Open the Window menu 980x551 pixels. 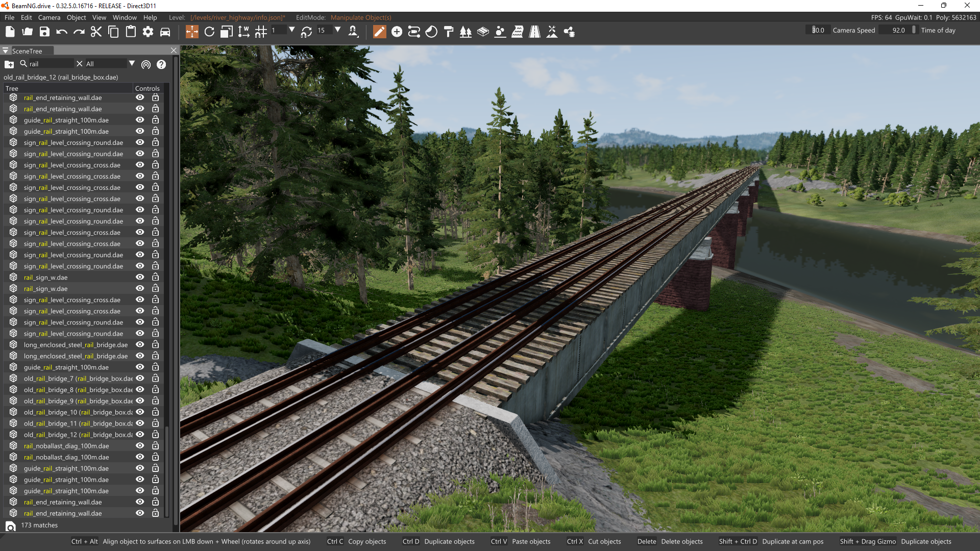click(125, 17)
